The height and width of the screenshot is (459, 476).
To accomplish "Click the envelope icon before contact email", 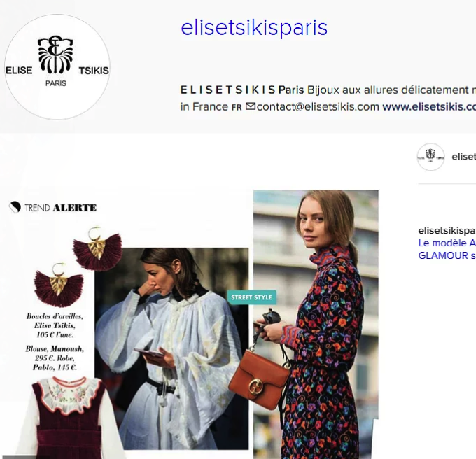I will (x=251, y=106).
